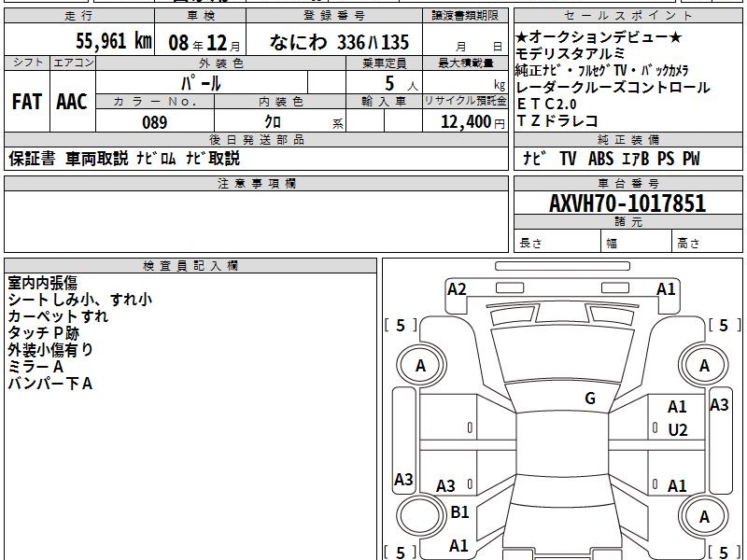Image resolution: width=747 pixels, height=560 pixels.
Task: Click the 登録番号 header
Action: (x=334, y=16)
